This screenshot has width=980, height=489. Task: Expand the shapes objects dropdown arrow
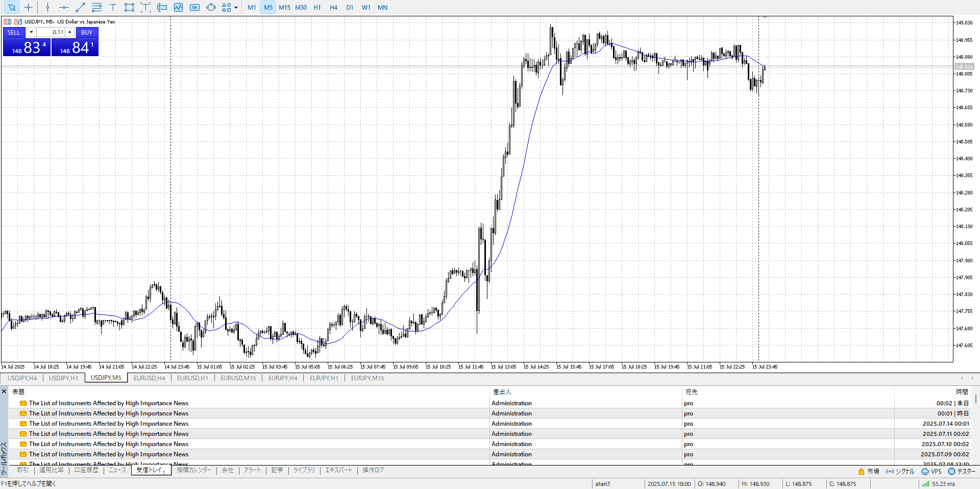236,8
